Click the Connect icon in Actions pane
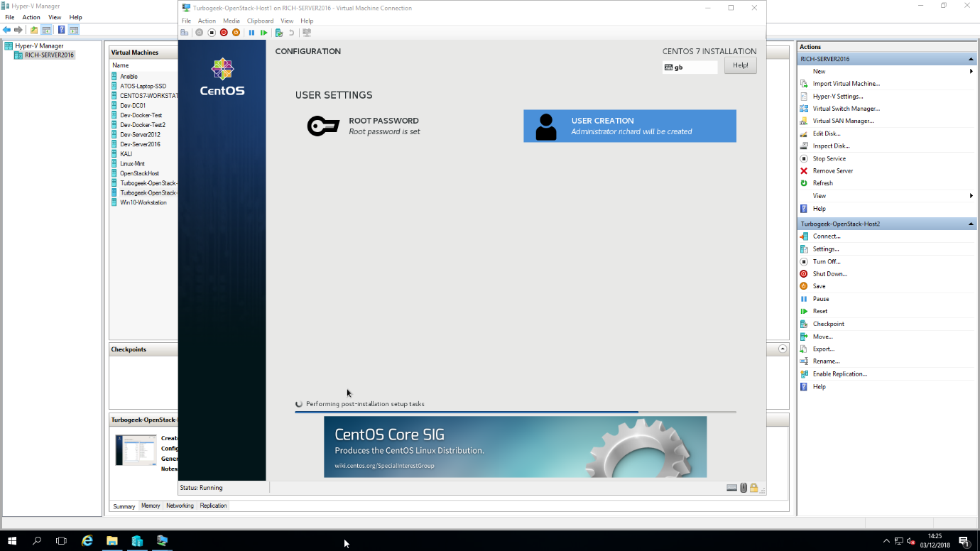The height and width of the screenshot is (551, 980). pyautogui.click(x=804, y=236)
